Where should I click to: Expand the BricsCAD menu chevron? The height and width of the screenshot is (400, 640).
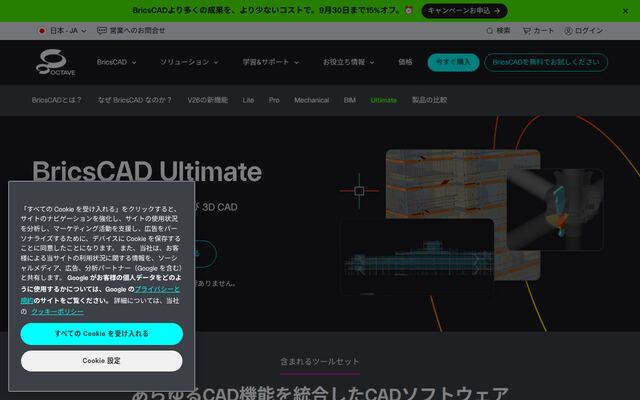(x=134, y=62)
